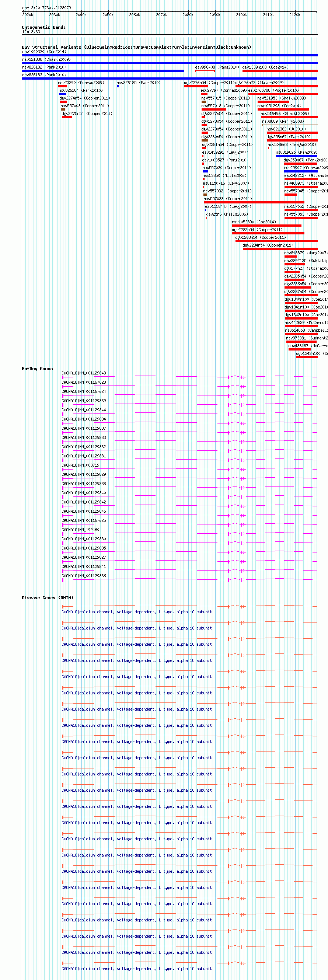Viewport: 328px width, 980px height.
Task: Open transcript CACNA1C|NM_001167624
Action: 84,391
